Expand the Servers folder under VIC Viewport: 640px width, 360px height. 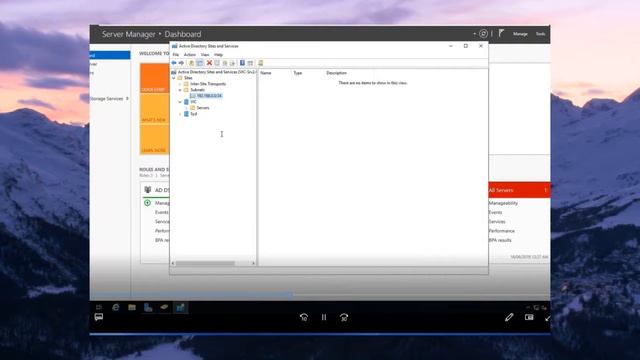pos(186,108)
